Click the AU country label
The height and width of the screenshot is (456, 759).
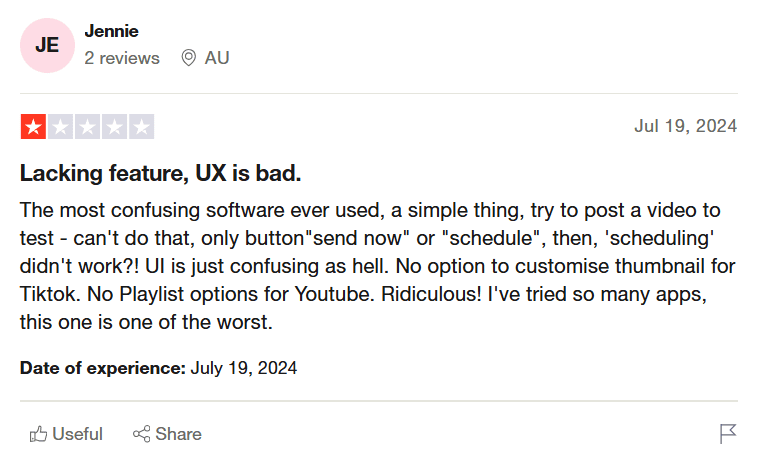click(217, 58)
